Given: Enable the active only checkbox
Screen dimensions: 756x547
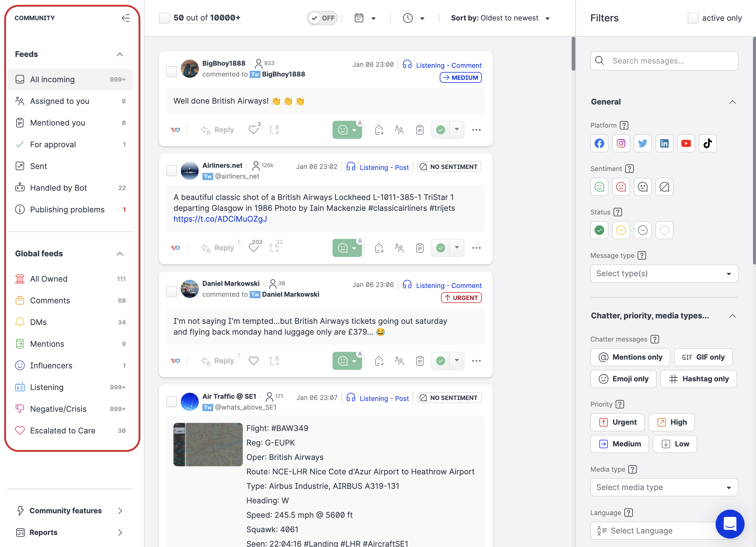Looking at the screenshot, I should click(x=693, y=18).
